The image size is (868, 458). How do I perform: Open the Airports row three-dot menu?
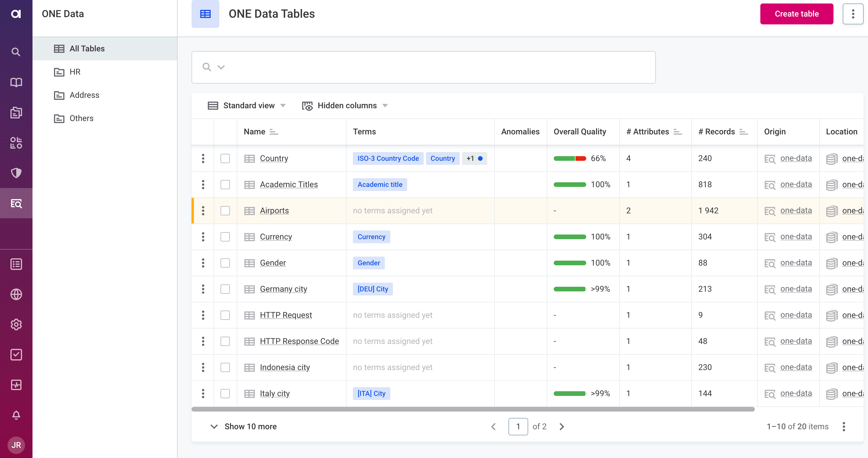203,211
